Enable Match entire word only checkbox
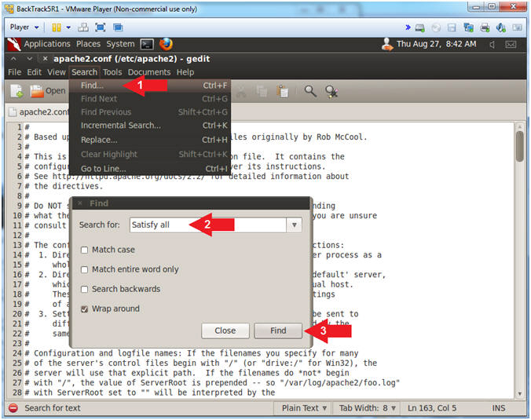The image size is (531, 420). point(84,270)
